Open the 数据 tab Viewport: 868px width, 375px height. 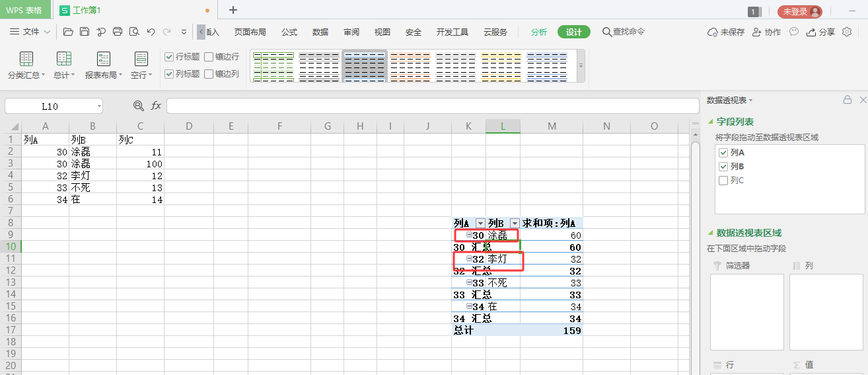[320, 32]
